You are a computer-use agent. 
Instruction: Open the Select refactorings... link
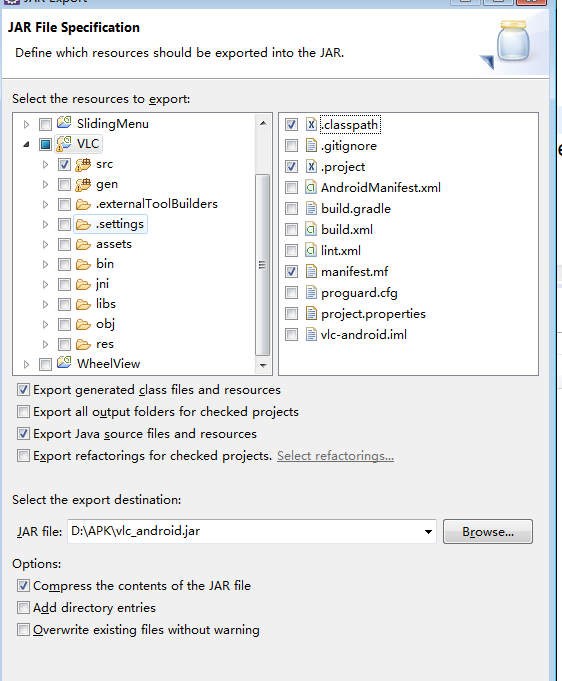pyautogui.click(x=335, y=456)
